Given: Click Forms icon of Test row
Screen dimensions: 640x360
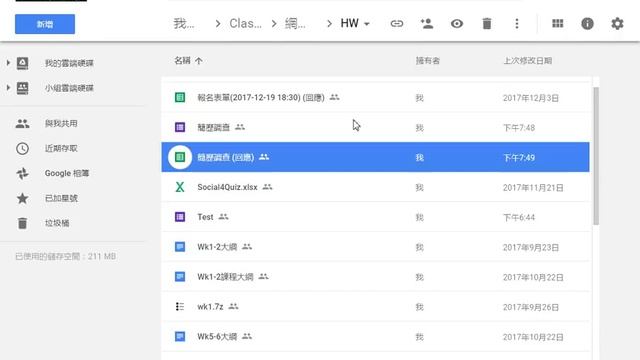Looking at the screenshot, I should [x=180, y=217].
